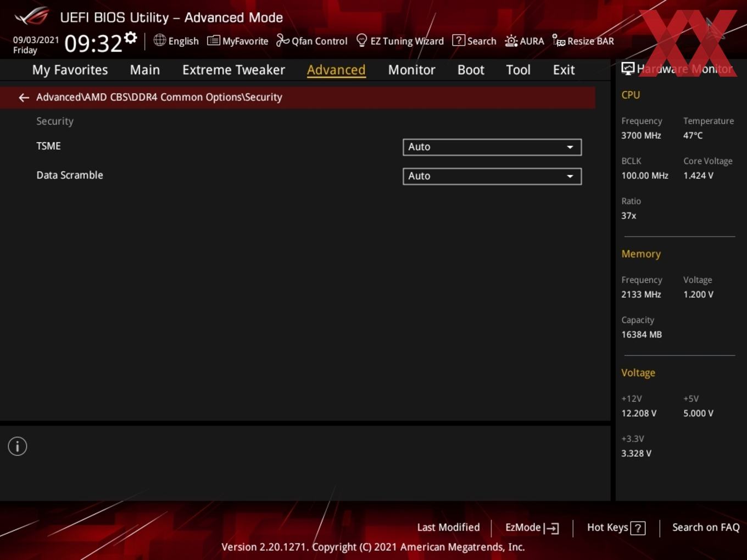Click Search on FAQ

click(706, 528)
